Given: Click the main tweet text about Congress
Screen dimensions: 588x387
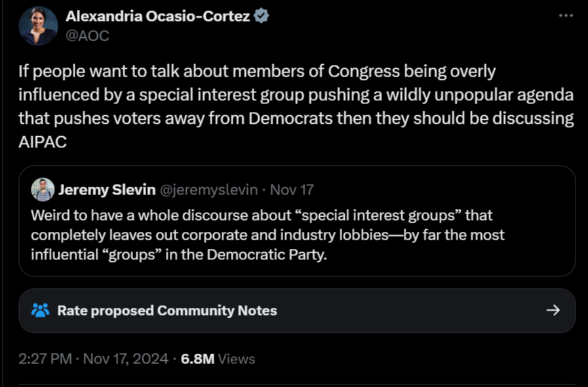Looking at the screenshot, I should [x=296, y=106].
